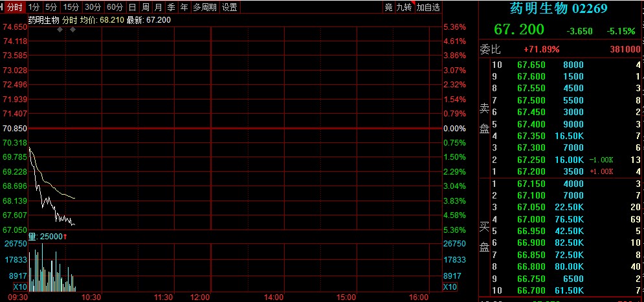
Task: Select buy level 10 price 66.700
Action: point(531,290)
